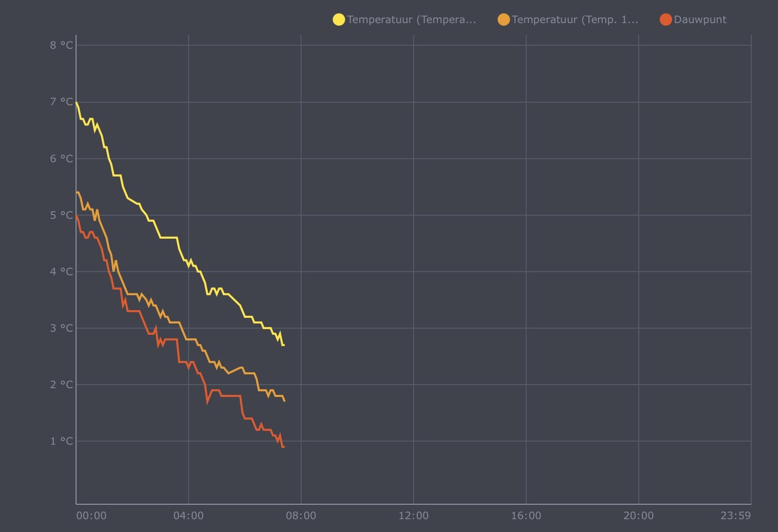Viewport: 778px width, 532px height.
Task: Click the 08:00 x-axis time label
Action: 301,516
